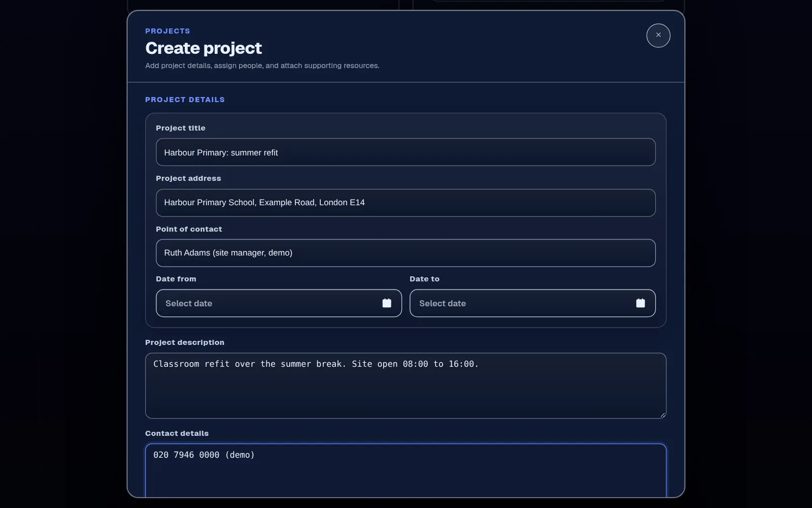
Task: Click the Date from label
Action: (176, 279)
